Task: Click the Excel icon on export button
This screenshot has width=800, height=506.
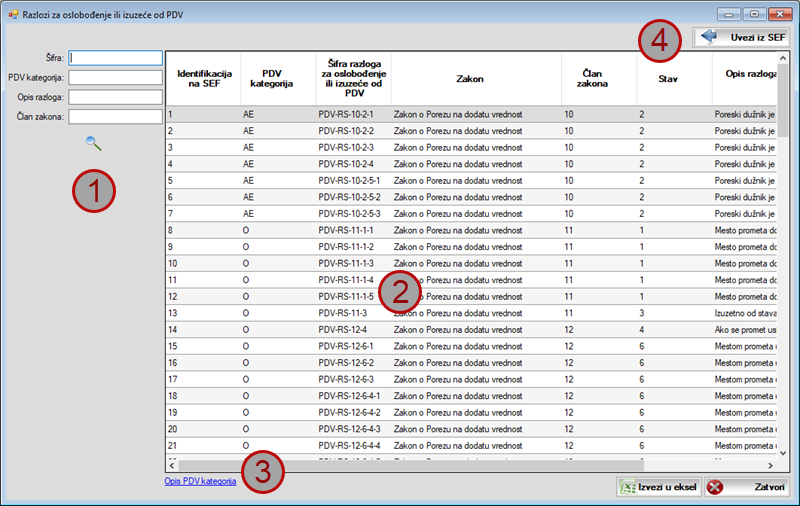Action: (628, 487)
